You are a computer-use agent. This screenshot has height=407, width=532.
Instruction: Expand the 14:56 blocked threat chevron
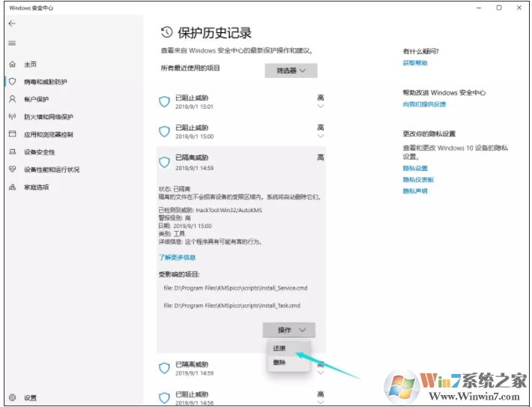[320, 403]
